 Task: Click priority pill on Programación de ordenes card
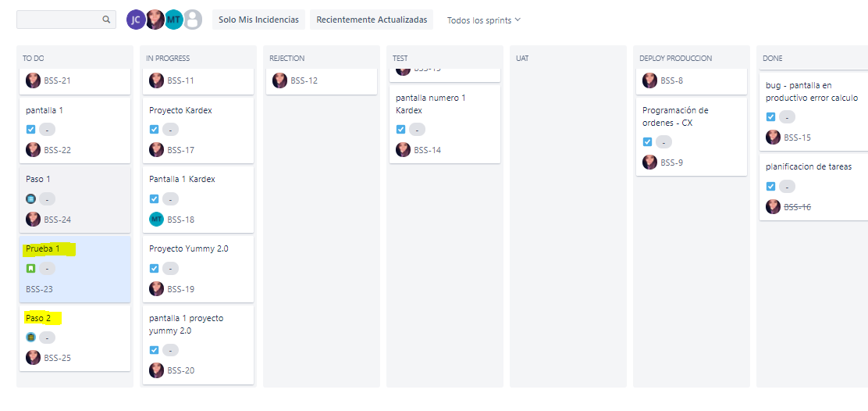[x=663, y=142]
